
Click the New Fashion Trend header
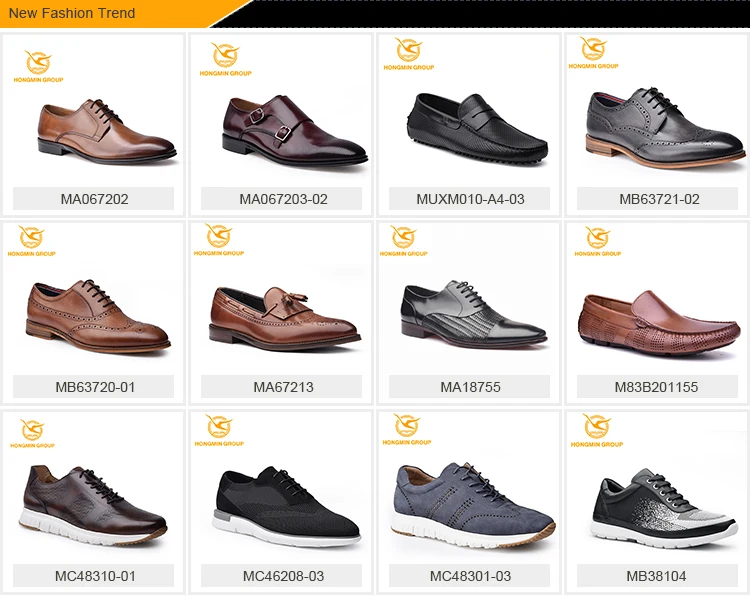click(72, 13)
